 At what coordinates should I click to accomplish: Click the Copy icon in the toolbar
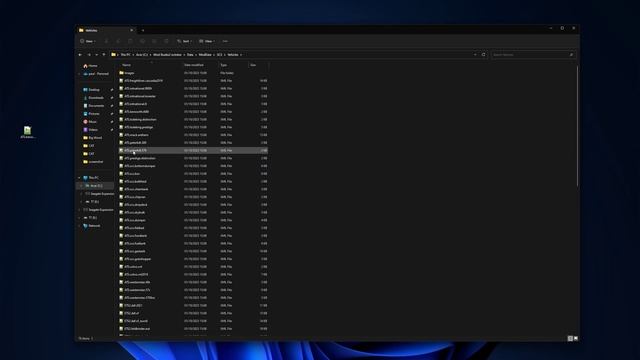[x=118, y=41]
